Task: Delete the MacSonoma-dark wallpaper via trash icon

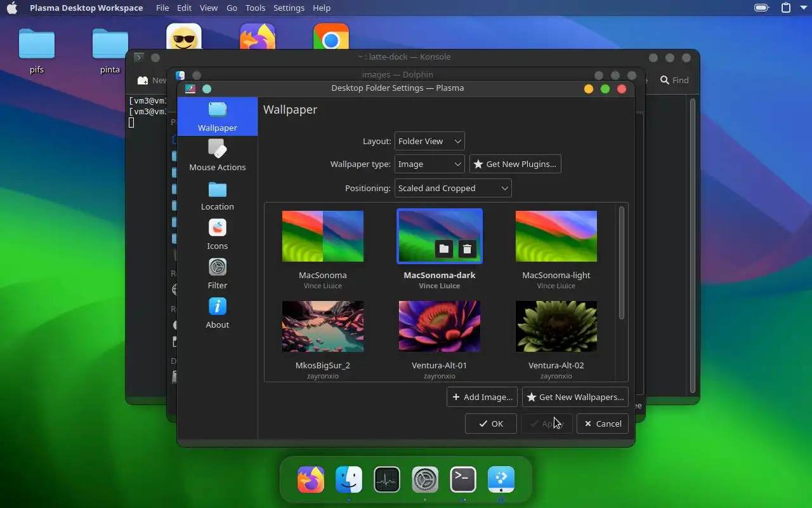Action: tap(468, 249)
